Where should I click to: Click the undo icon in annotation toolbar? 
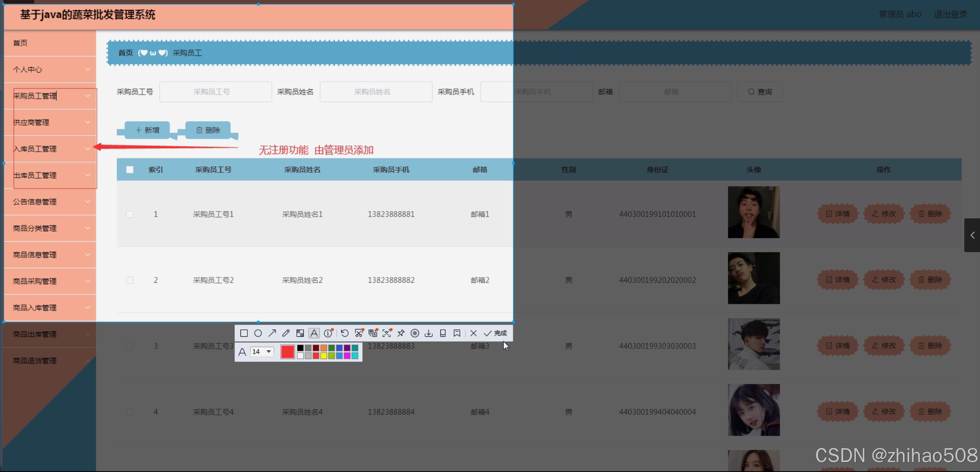click(344, 333)
